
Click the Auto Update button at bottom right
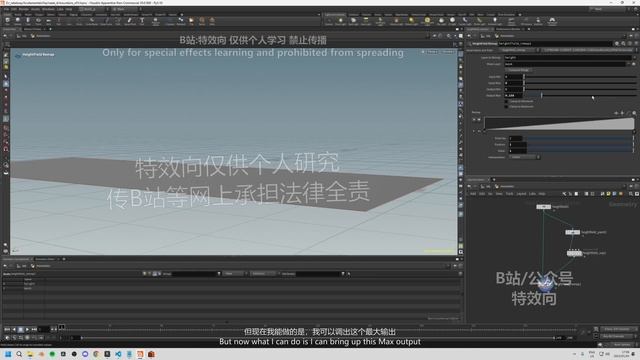pyautogui.click(x=622, y=344)
